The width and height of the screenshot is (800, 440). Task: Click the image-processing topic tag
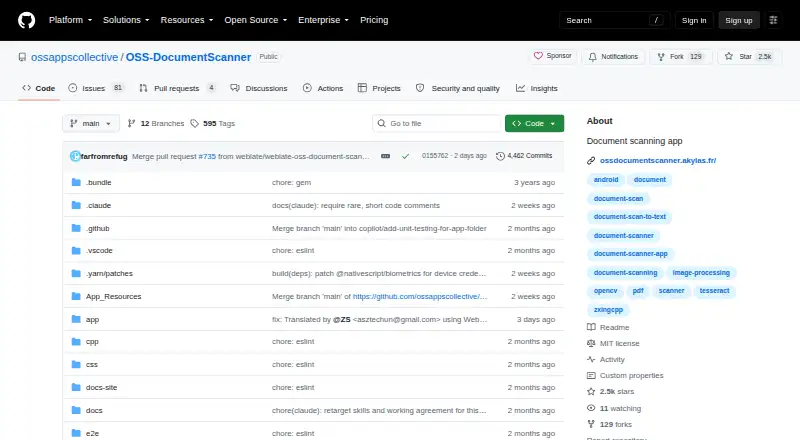click(x=701, y=273)
